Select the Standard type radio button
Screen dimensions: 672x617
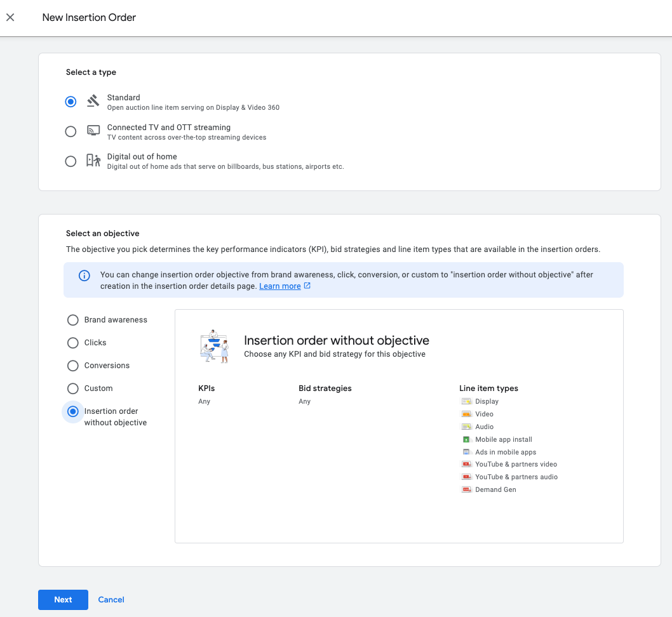tap(71, 102)
